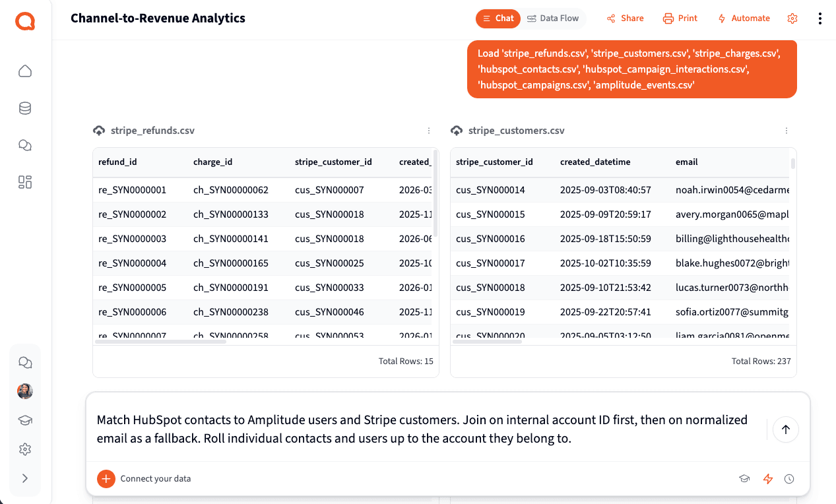
Task: Open the Home icon in sidebar
Action: pyautogui.click(x=25, y=71)
